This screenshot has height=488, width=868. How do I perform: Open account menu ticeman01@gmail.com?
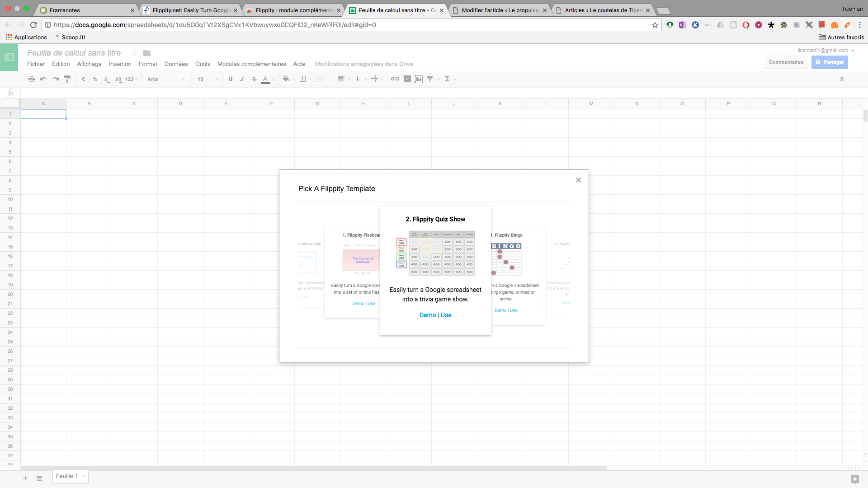(x=826, y=50)
